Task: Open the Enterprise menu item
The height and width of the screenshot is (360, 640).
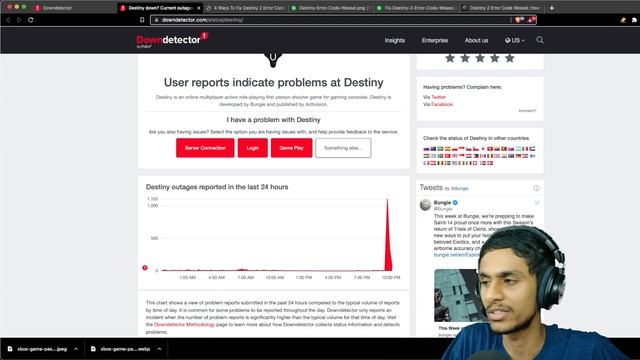Action: pos(435,40)
